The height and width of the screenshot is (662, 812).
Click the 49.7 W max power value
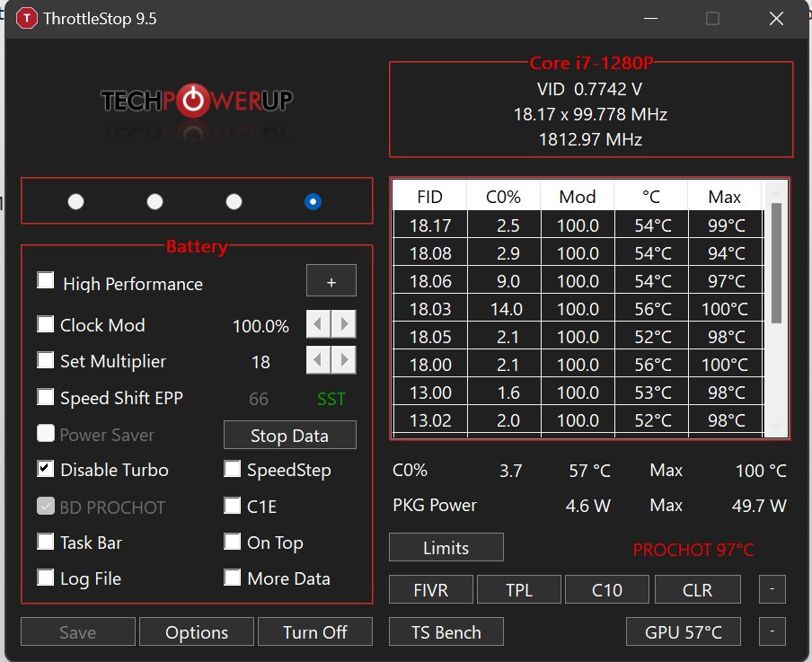coord(759,506)
